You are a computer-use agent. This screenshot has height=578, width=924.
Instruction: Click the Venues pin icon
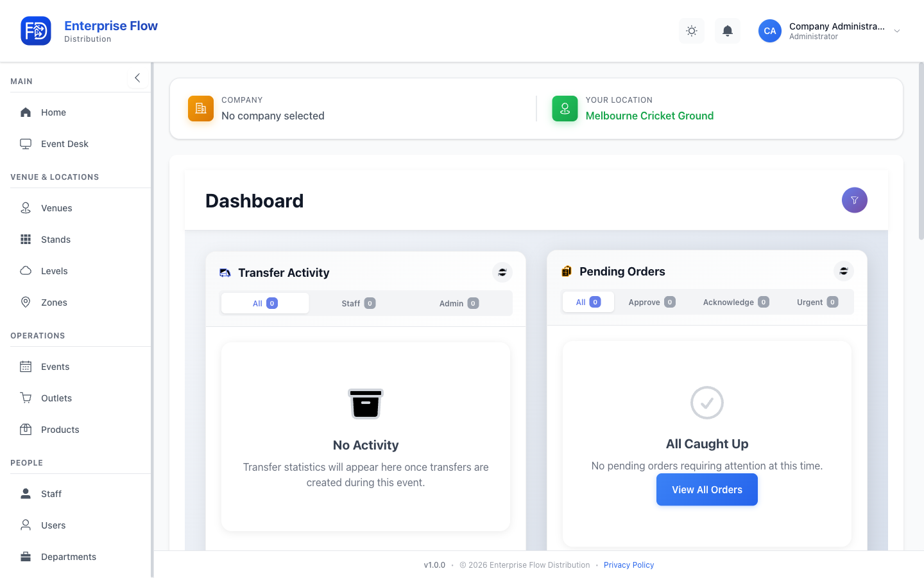(26, 208)
